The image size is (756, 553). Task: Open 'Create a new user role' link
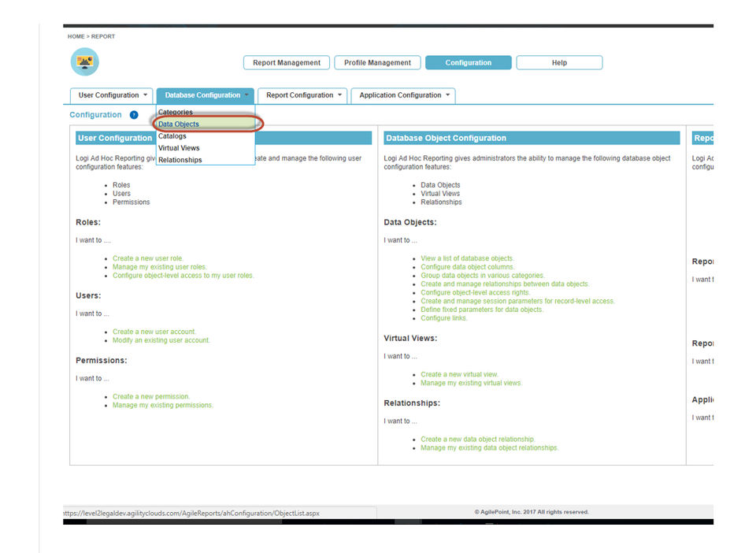point(147,258)
